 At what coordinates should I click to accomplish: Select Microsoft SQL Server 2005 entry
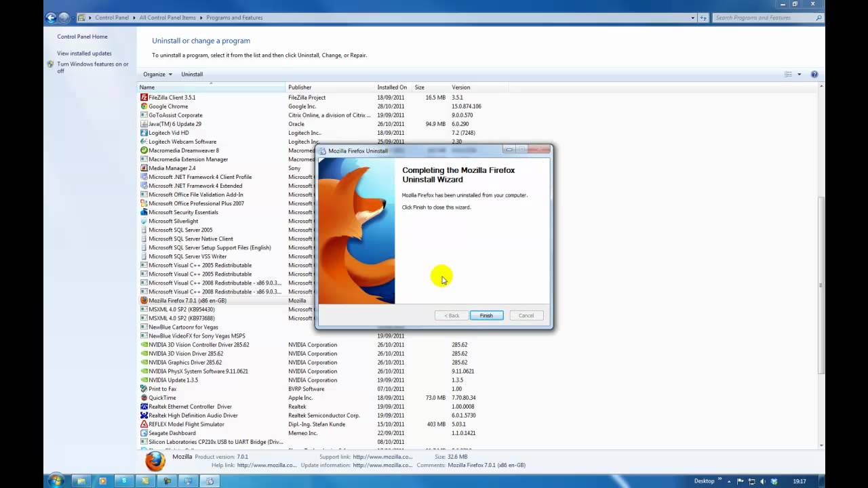point(180,230)
